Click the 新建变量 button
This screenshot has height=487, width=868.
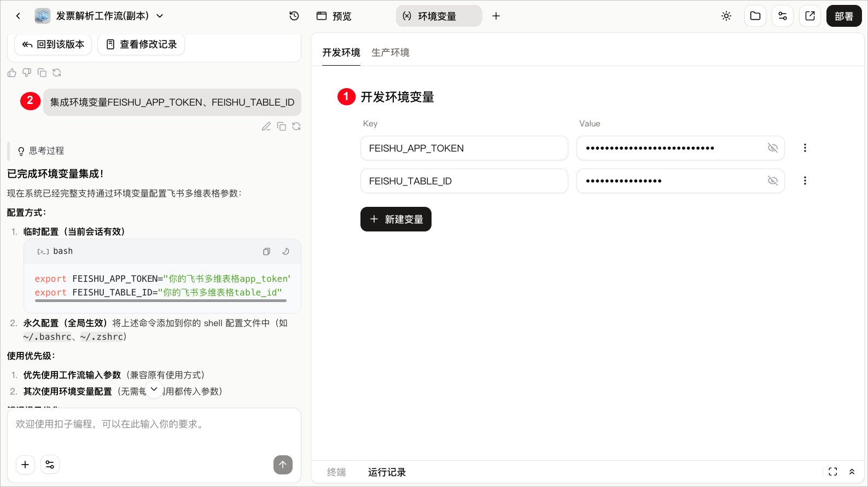(396, 219)
